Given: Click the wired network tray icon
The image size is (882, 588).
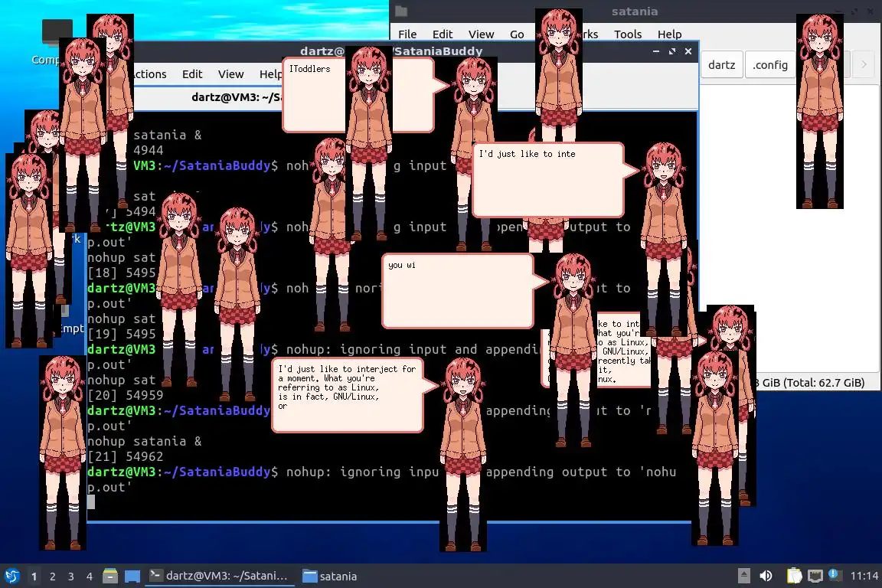Looking at the screenshot, I should [x=815, y=576].
